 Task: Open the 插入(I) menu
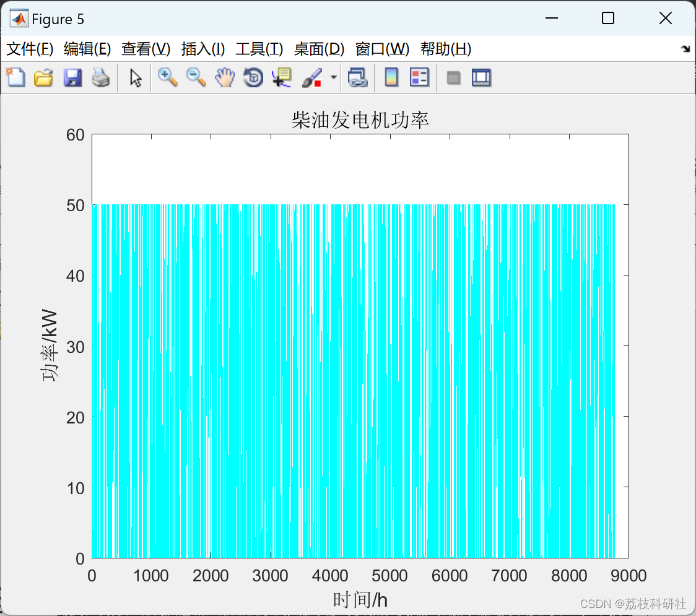point(203,49)
